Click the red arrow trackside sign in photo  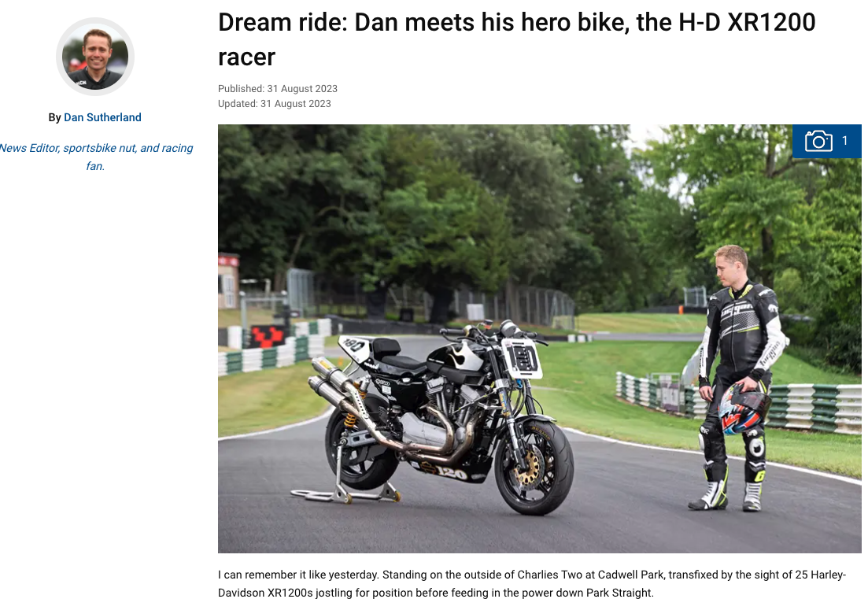[x=268, y=335]
